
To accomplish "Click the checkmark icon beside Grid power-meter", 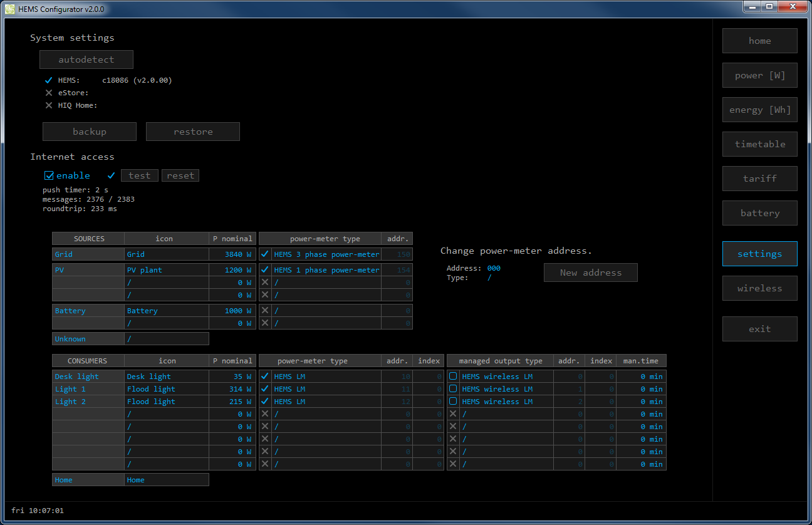I will tap(265, 254).
